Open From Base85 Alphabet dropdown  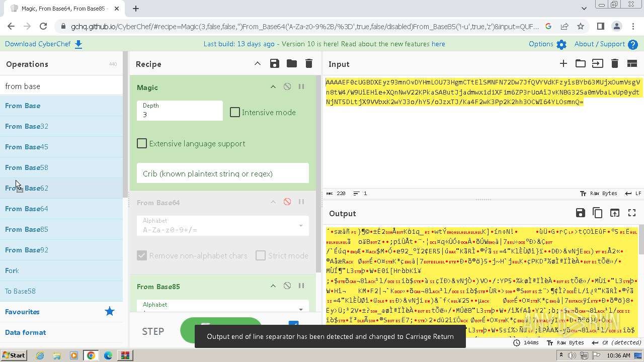tap(223, 306)
